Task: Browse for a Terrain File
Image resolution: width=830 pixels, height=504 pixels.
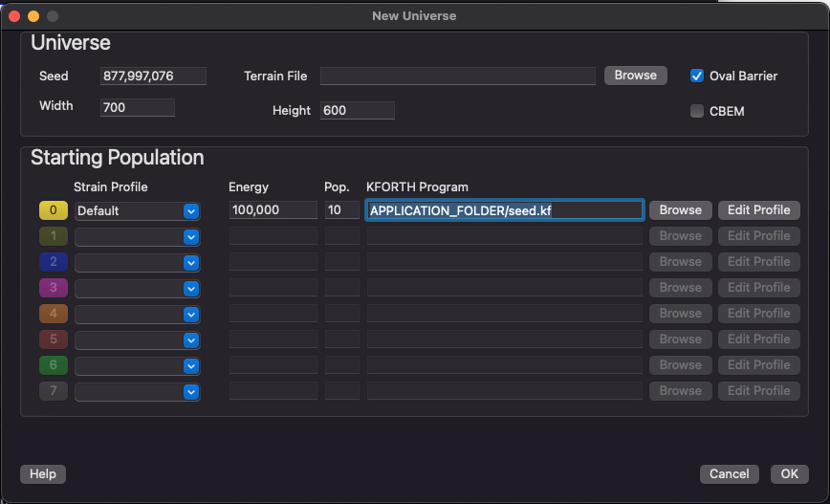Action: [x=635, y=76]
